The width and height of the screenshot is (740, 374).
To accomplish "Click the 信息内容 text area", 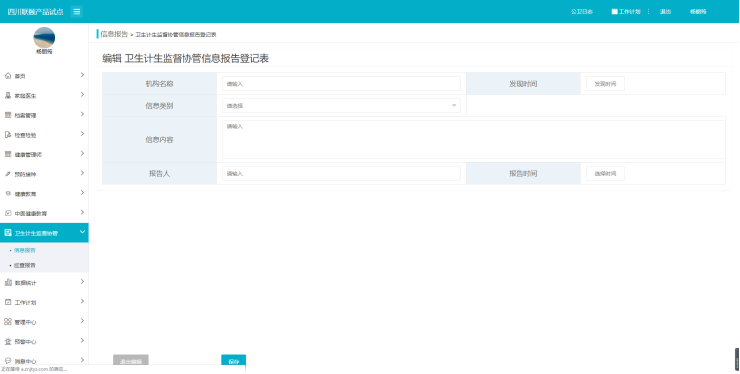I will pos(473,139).
